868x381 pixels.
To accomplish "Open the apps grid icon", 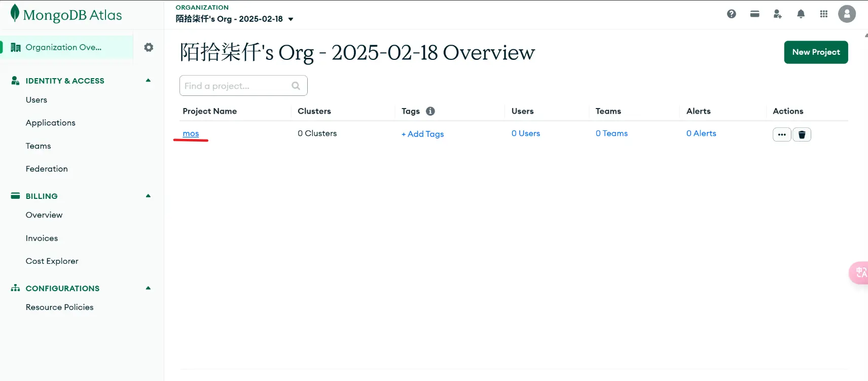I will [824, 14].
